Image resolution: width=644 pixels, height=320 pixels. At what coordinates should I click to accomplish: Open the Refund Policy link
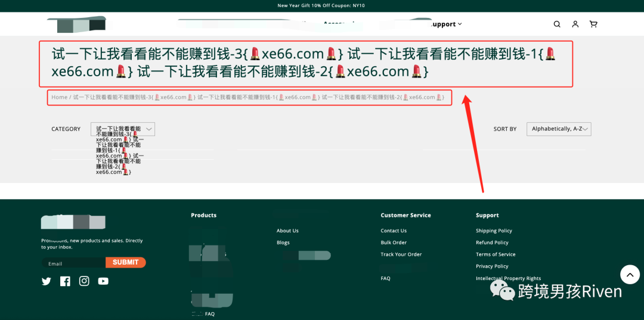coord(492,243)
